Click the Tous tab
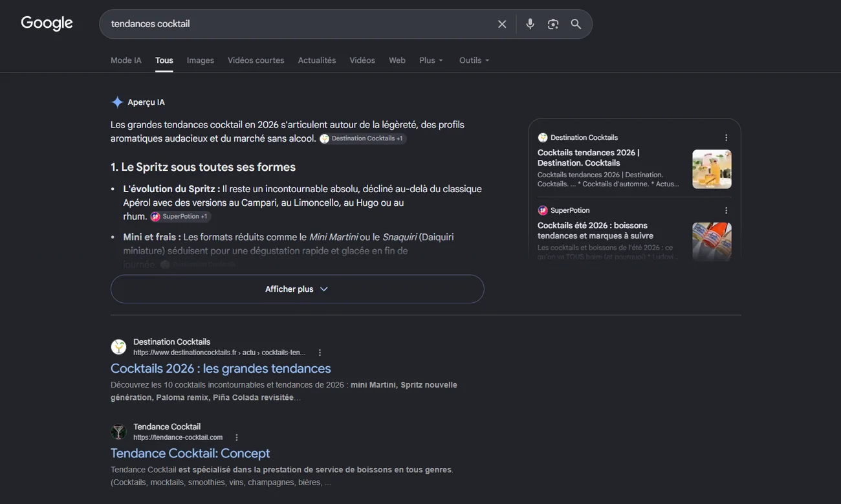This screenshot has height=504, width=841. (164, 60)
